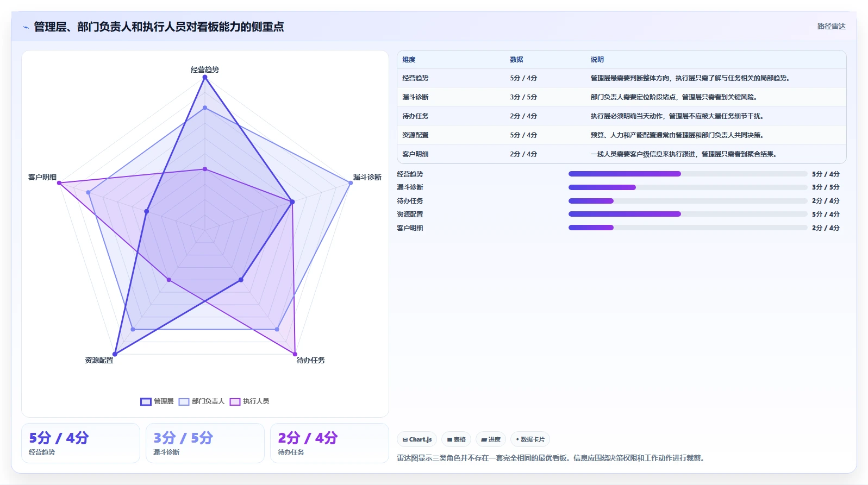Click the 管理层 data point at 经营趋势 vertex
Viewport: 868px width, 485px height.
click(205, 77)
